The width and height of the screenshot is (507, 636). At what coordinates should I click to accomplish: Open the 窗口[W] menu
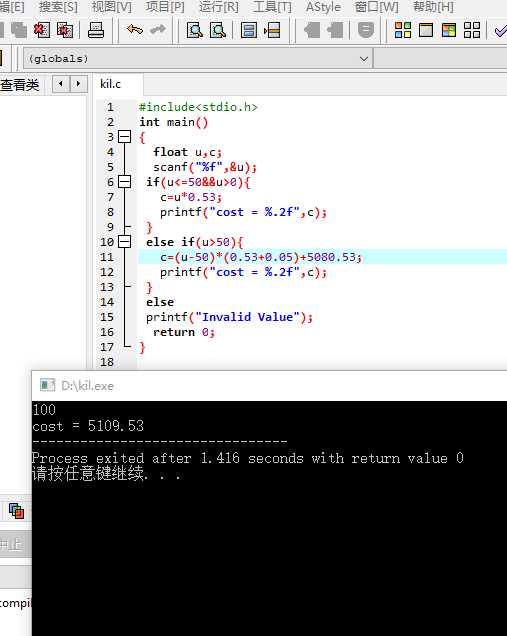(x=376, y=7)
